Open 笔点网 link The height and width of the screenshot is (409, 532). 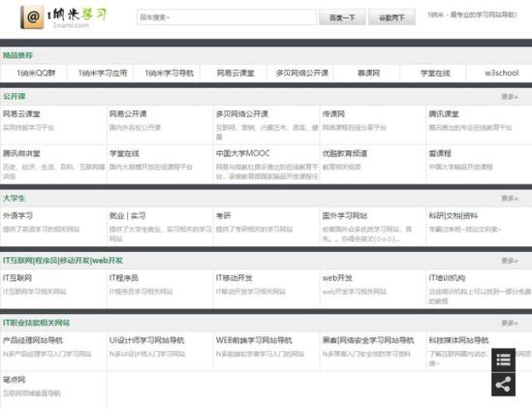[14, 380]
